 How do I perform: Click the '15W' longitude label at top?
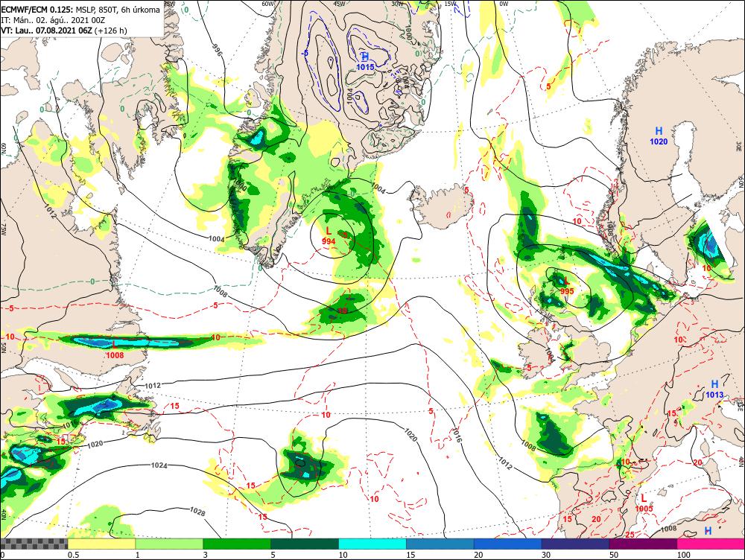tap(451, 4)
